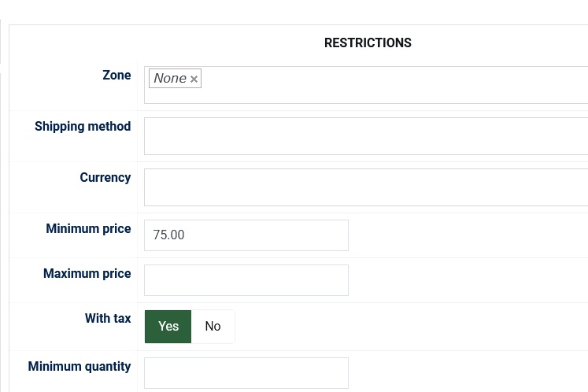588x392 pixels.
Task: Focus the Minimum quantity input box
Action: 246,373
